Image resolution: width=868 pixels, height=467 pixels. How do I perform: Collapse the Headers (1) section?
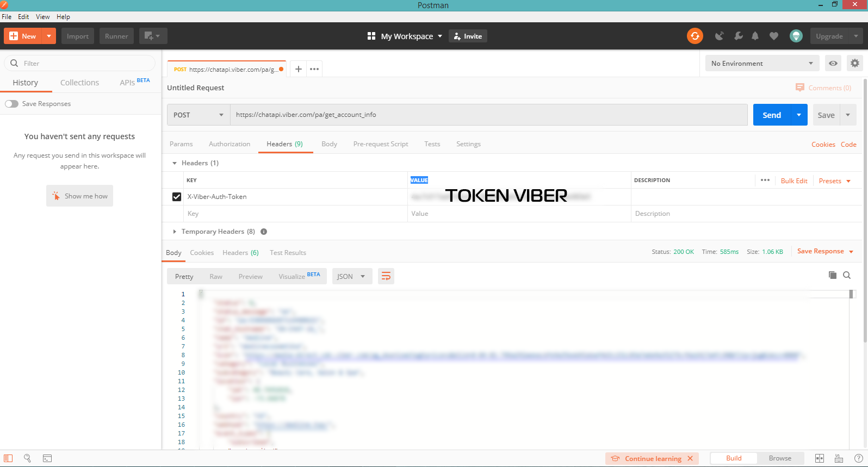[x=175, y=163]
